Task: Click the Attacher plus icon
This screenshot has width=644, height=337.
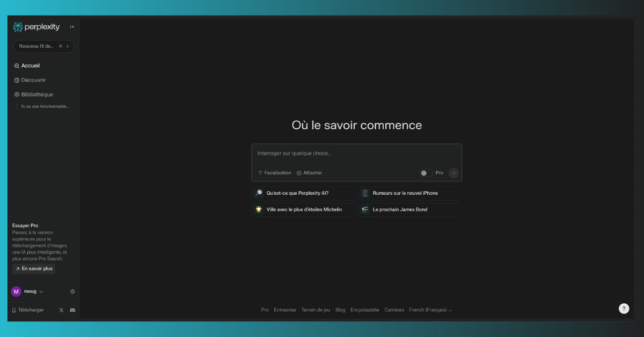Action: point(299,173)
